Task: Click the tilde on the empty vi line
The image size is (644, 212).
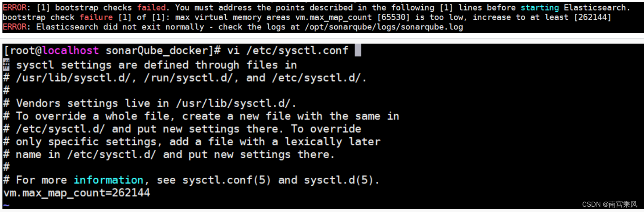Action: [6, 205]
